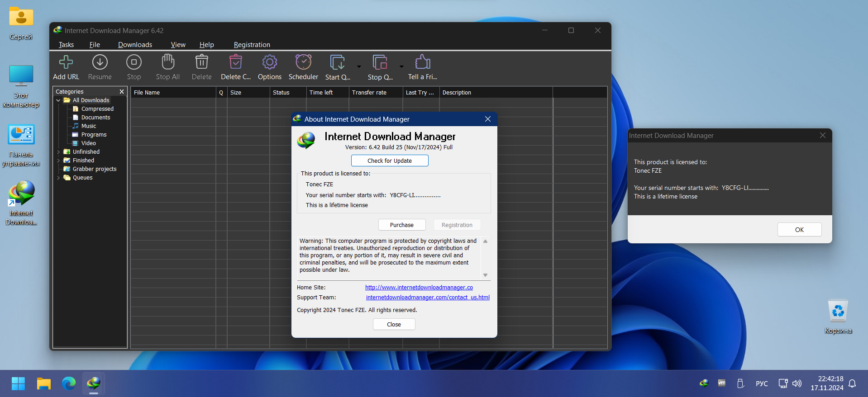Click the Purchase button
This screenshot has width=868, height=397.
402,225
